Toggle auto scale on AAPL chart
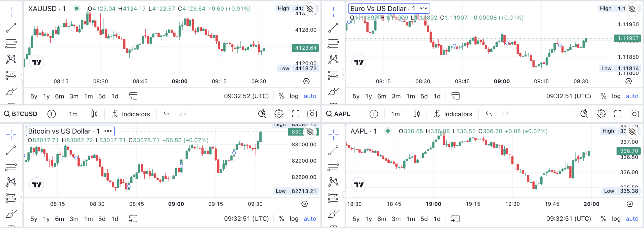644x228 pixels. (632, 219)
